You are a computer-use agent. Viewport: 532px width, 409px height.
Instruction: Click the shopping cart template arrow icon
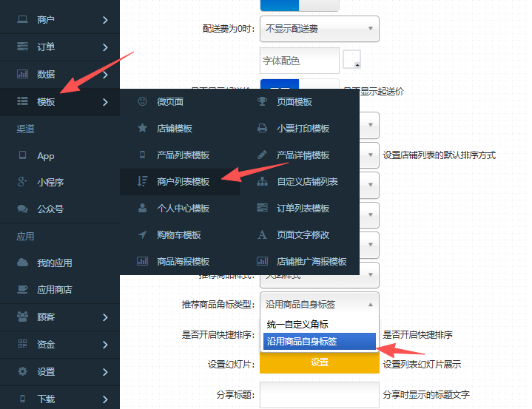tap(142, 234)
